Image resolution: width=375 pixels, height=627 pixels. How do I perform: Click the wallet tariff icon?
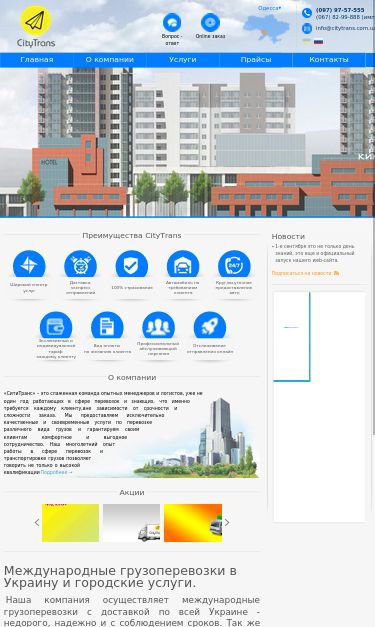[x=56, y=325]
